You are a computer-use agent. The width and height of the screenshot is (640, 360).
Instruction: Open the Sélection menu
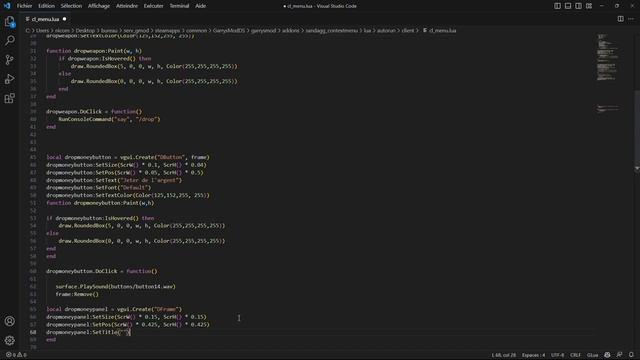click(71, 6)
